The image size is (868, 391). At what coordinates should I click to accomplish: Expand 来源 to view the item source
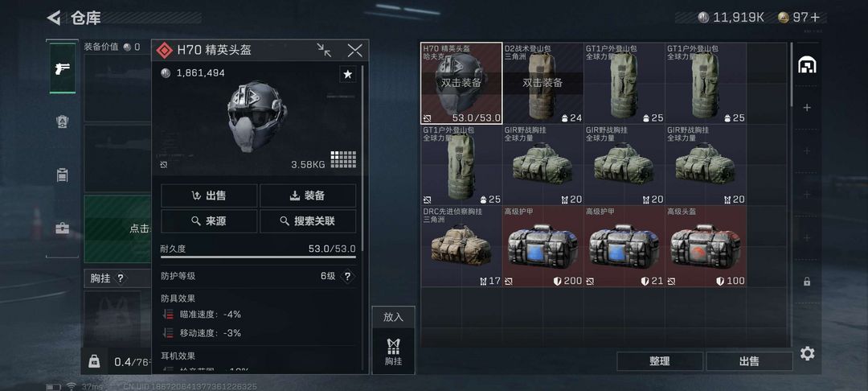point(209,221)
